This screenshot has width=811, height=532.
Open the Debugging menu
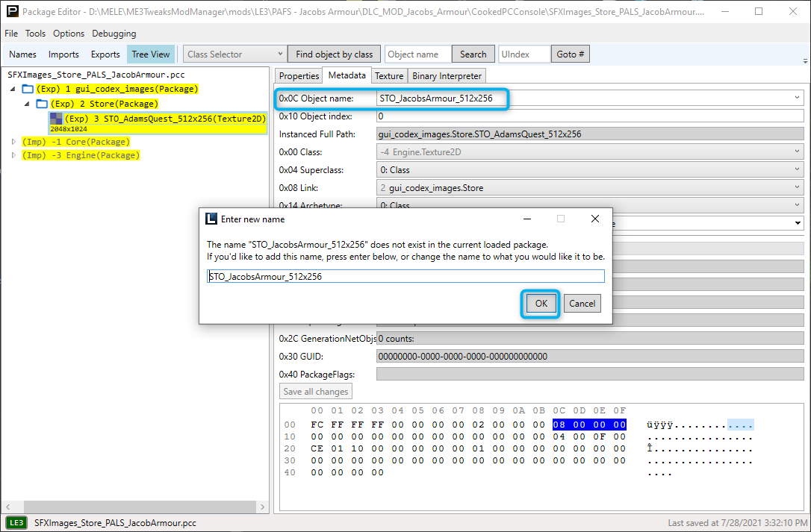(x=114, y=33)
